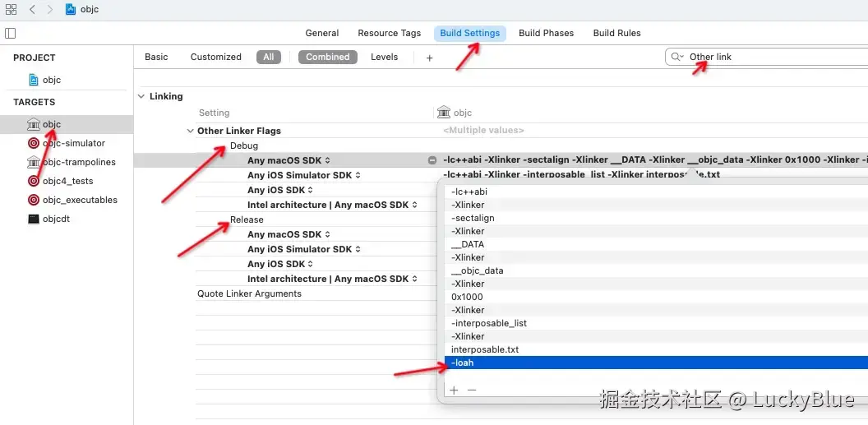Show All build settings
The height and width of the screenshot is (425, 868).
pos(269,57)
